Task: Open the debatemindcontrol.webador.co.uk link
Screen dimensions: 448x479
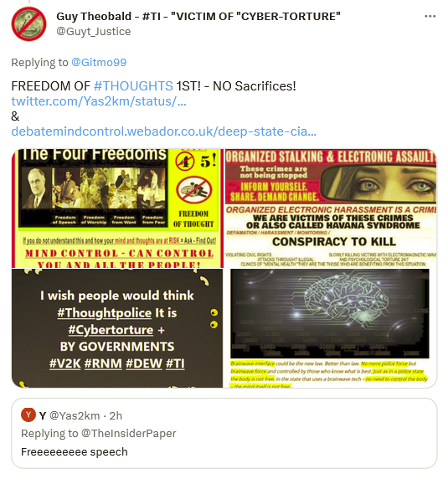Action: (x=163, y=131)
